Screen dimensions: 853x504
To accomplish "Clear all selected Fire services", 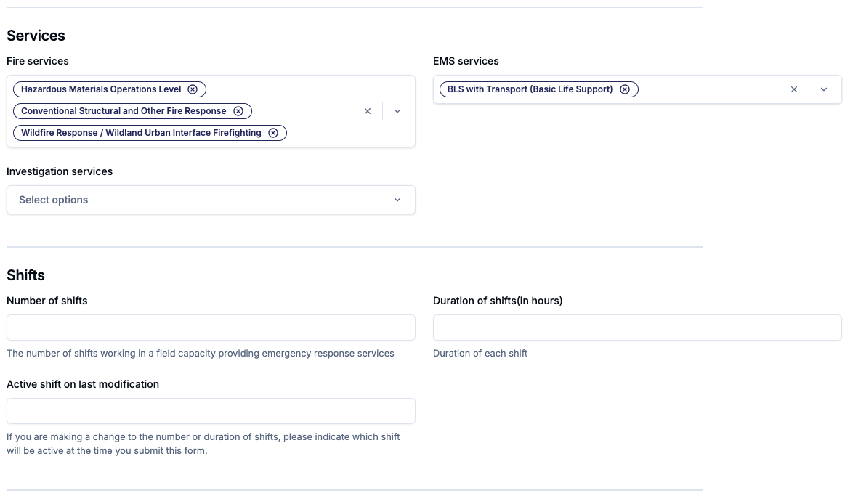I will (368, 111).
